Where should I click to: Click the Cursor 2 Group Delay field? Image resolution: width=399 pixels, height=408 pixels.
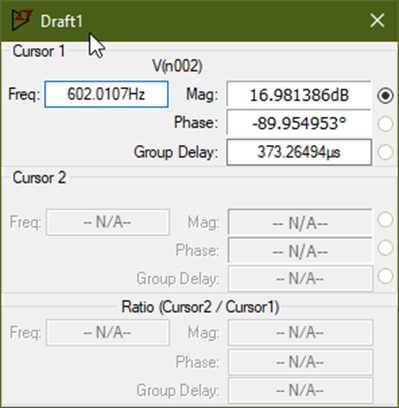(x=300, y=278)
